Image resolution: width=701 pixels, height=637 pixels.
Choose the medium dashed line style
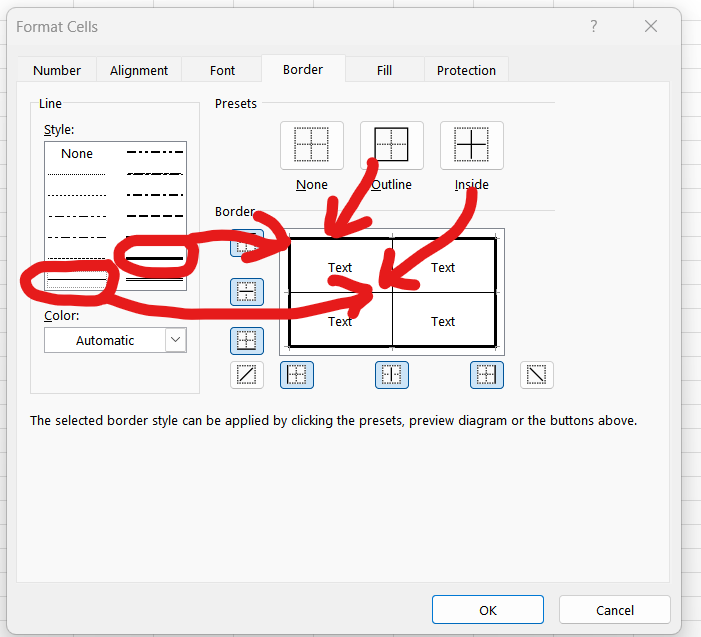point(155,216)
